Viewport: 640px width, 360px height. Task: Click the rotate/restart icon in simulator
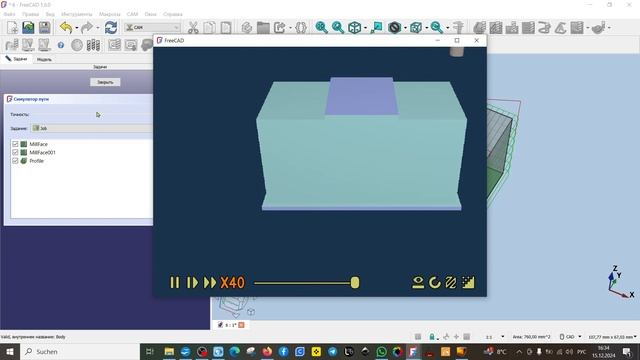coord(435,282)
